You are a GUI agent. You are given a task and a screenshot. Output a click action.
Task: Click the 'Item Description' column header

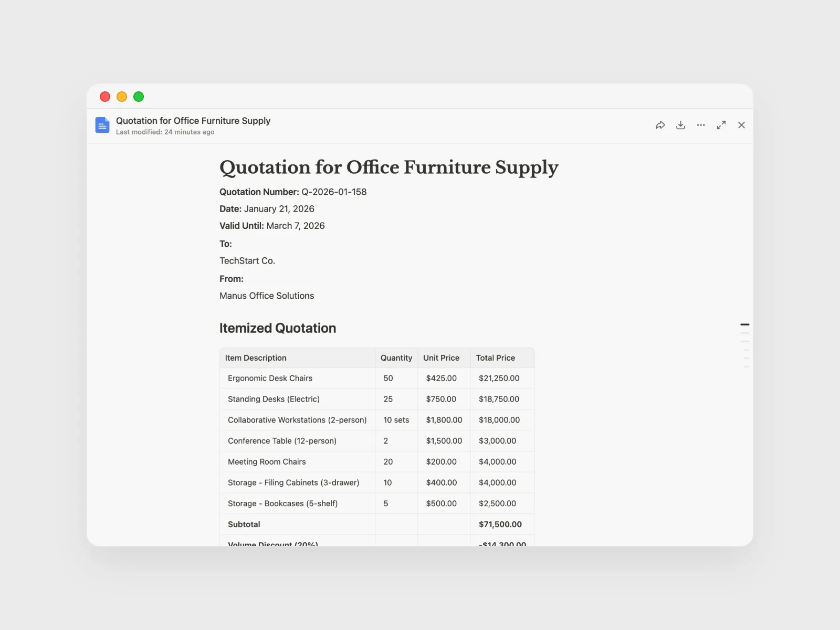pos(256,358)
